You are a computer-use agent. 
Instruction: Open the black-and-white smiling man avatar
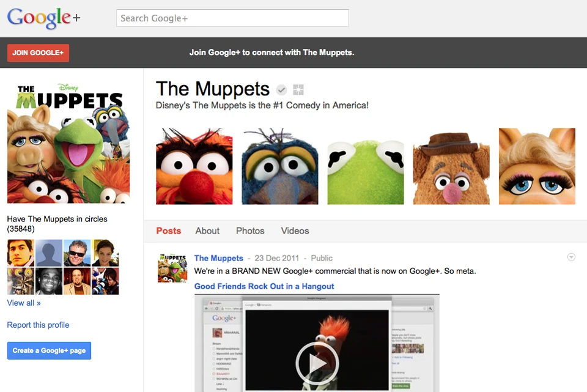point(49,281)
